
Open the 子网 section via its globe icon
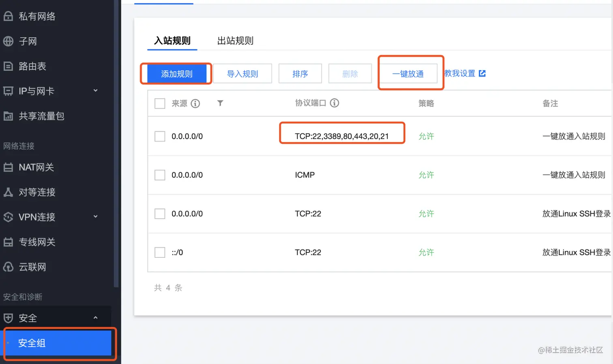tap(8, 41)
